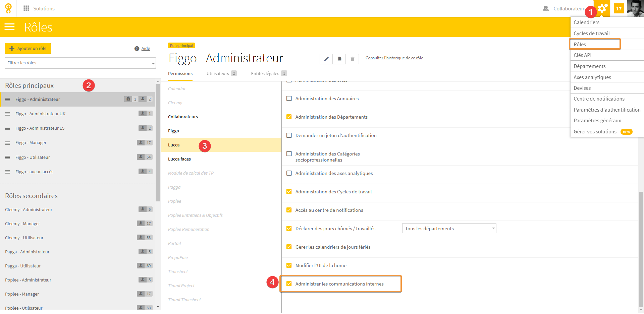
Task: Select the Poplee - Administrateur role
Action: pyautogui.click(x=78, y=280)
